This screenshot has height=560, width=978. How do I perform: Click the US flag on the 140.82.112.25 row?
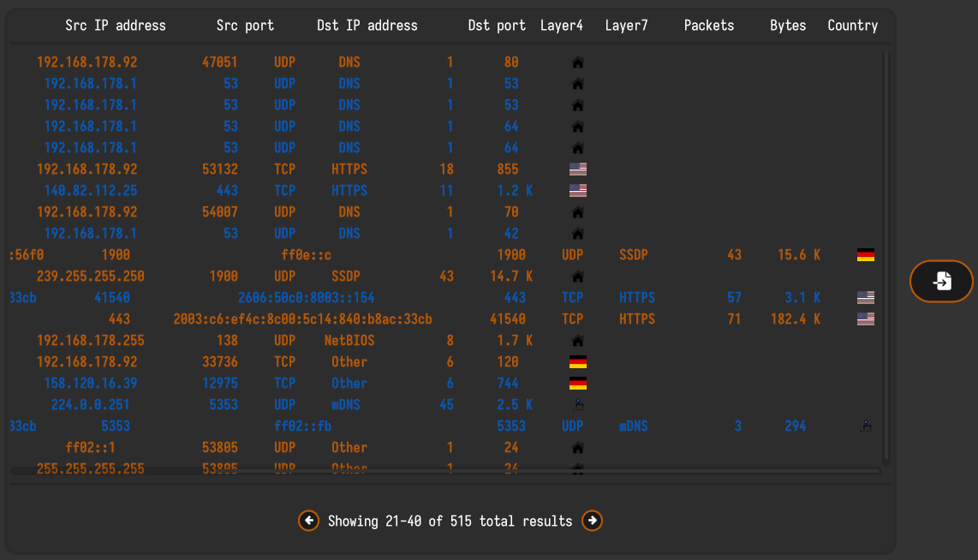tap(578, 190)
